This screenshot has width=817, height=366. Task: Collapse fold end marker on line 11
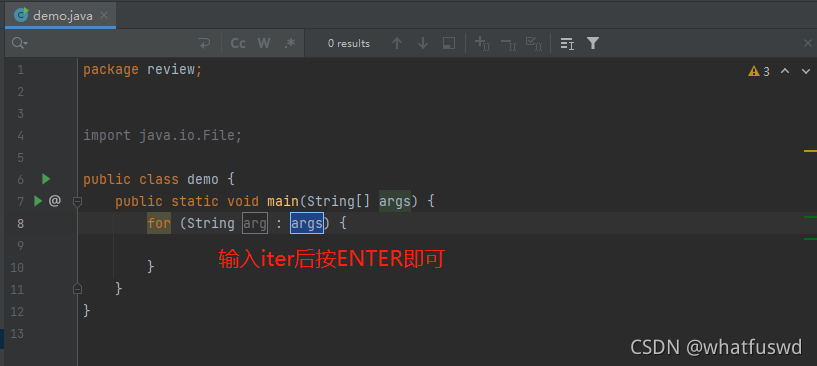point(78,288)
